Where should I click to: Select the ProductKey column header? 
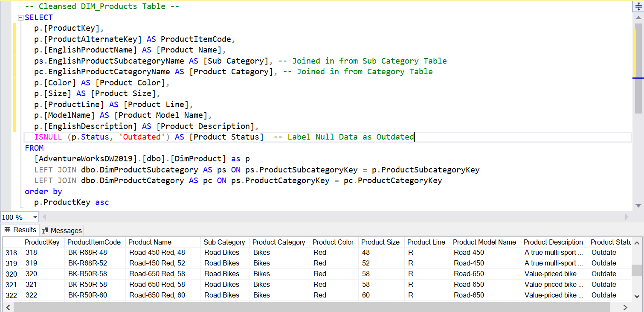point(43,242)
